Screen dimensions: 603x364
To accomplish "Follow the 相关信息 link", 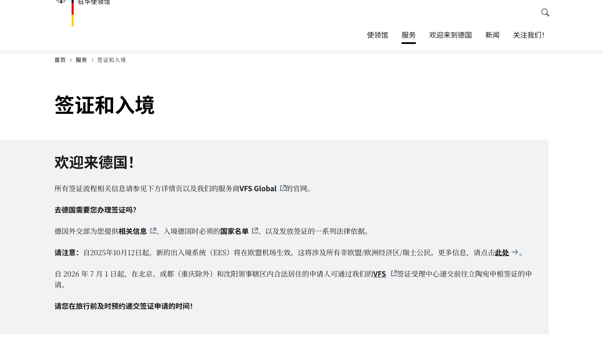I will (133, 231).
